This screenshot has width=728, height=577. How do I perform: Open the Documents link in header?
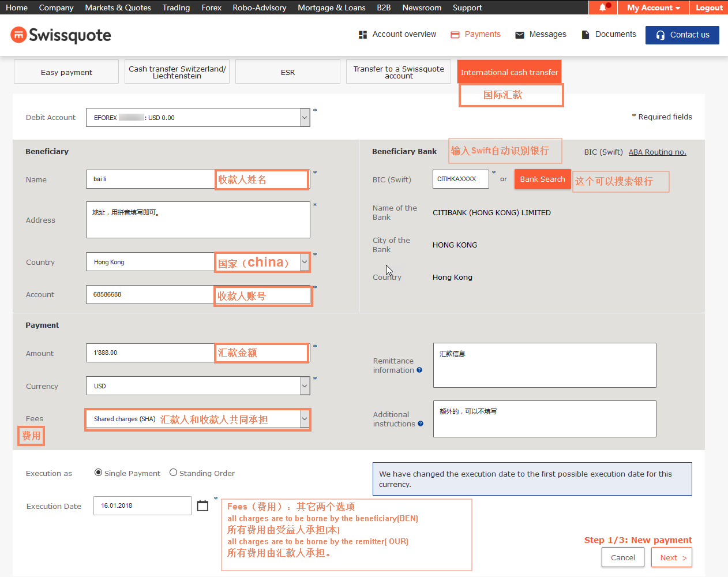click(x=616, y=34)
